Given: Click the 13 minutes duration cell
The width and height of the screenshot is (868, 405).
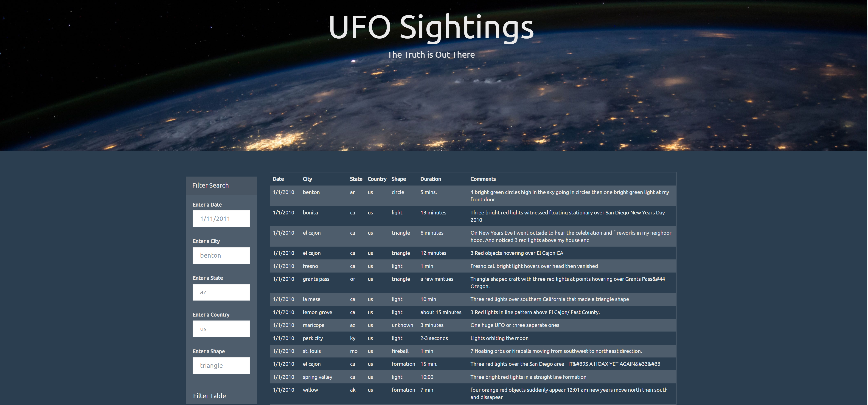Looking at the screenshot, I should [433, 213].
